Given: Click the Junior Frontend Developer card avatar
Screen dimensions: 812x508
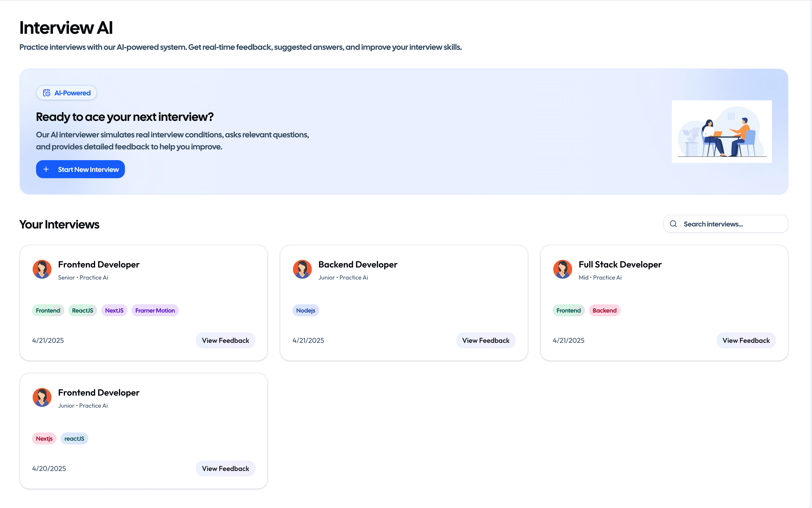Looking at the screenshot, I should click(x=42, y=397).
